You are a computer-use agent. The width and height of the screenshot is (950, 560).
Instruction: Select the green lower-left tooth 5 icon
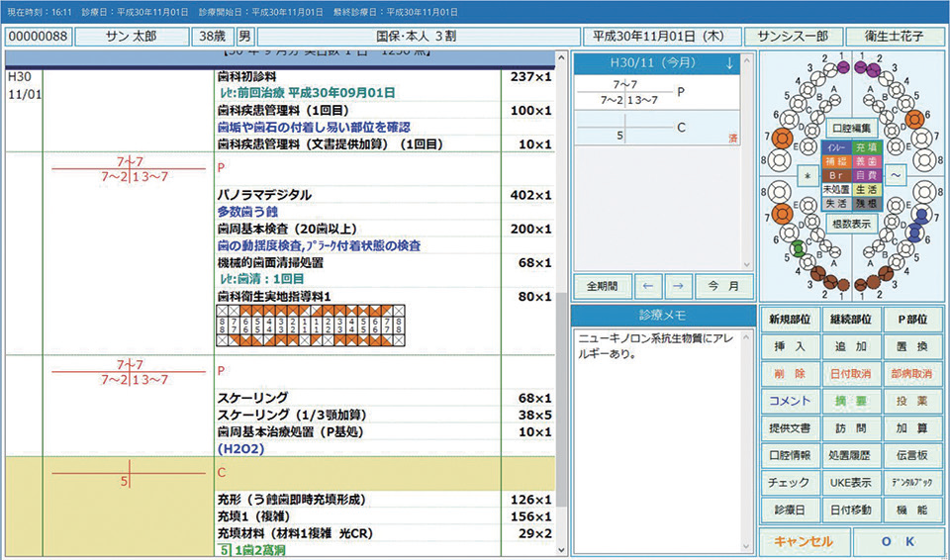799,246
